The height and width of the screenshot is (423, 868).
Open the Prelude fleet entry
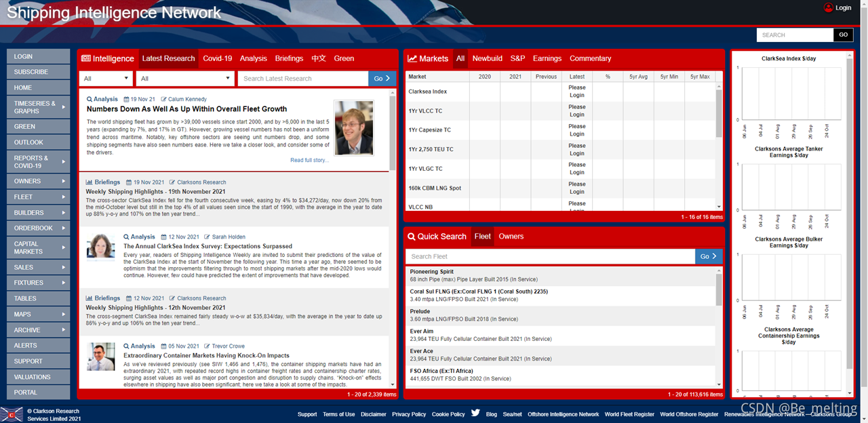pyautogui.click(x=560, y=315)
